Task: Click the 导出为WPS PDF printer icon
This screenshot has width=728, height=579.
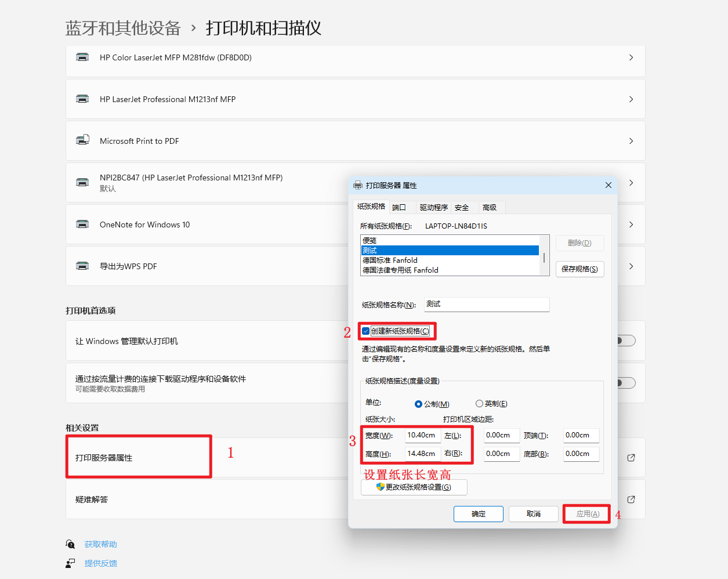Action: [x=82, y=266]
